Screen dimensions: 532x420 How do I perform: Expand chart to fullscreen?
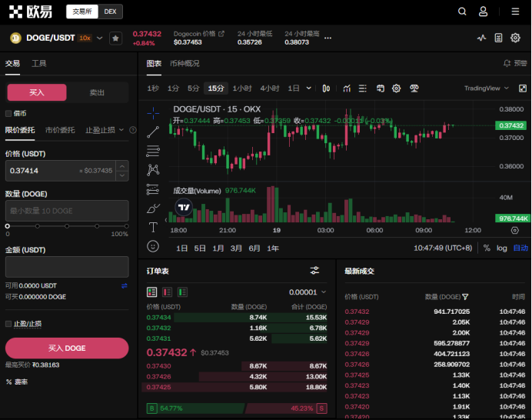520,88
